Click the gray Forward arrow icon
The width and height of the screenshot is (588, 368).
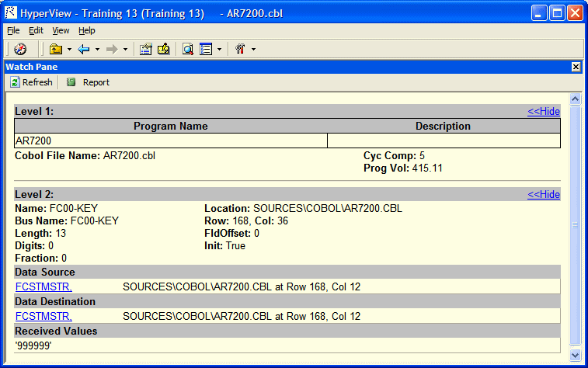tap(112, 49)
